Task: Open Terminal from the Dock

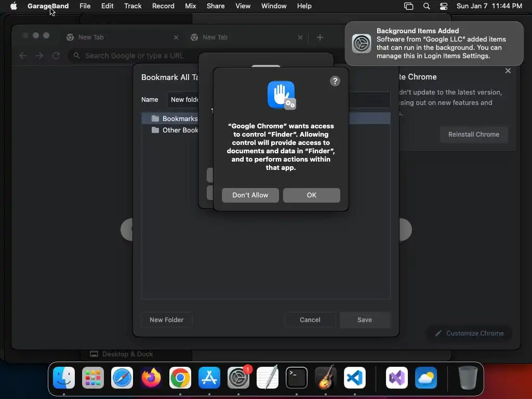Action: [297, 378]
